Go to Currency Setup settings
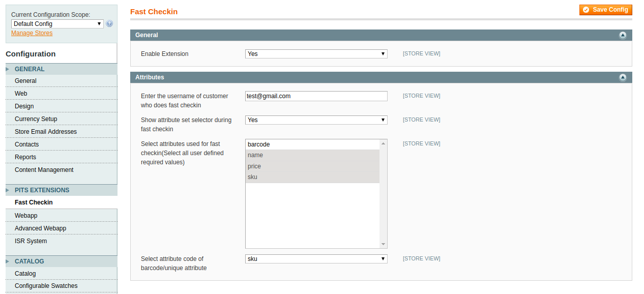 click(x=36, y=119)
